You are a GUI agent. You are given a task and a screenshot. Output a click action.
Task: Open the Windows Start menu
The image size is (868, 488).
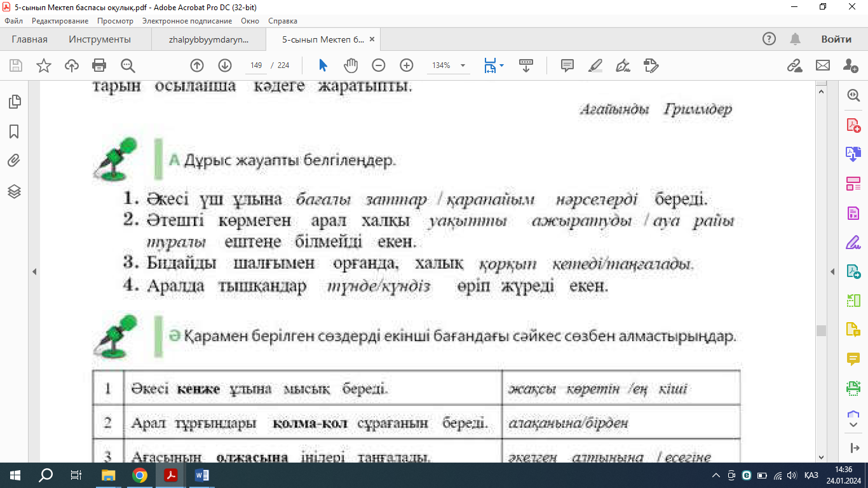coord(15,475)
